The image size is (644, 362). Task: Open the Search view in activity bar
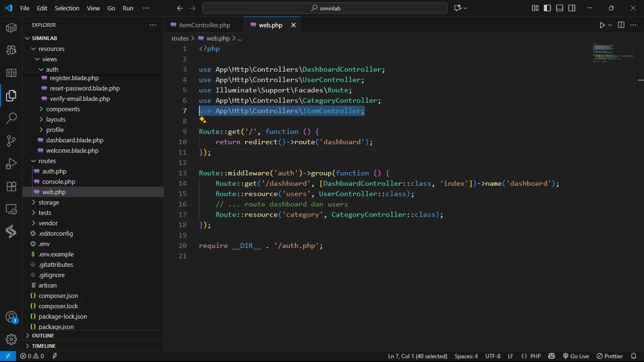(x=11, y=118)
